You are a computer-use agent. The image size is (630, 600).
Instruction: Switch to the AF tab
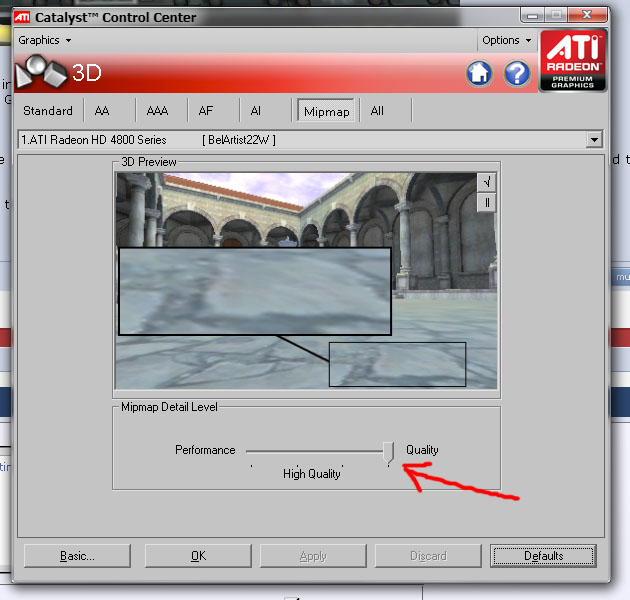pyautogui.click(x=205, y=111)
